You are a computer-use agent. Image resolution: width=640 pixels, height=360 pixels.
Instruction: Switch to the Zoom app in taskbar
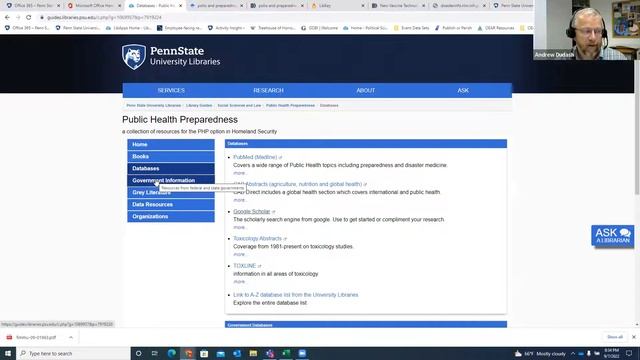(302, 353)
